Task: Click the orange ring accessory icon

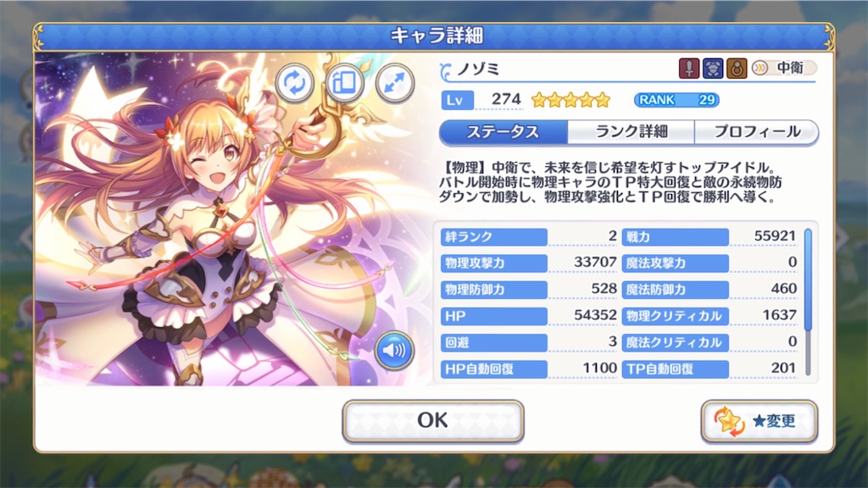Action: [737, 69]
